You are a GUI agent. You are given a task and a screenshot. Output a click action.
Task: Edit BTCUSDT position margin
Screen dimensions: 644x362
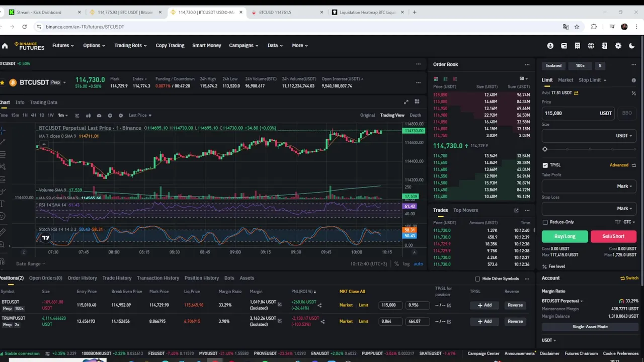(279, 305)
